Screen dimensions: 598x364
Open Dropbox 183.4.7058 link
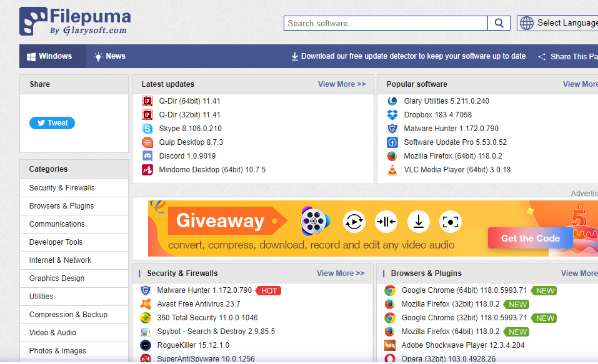(x=438, y=115)
